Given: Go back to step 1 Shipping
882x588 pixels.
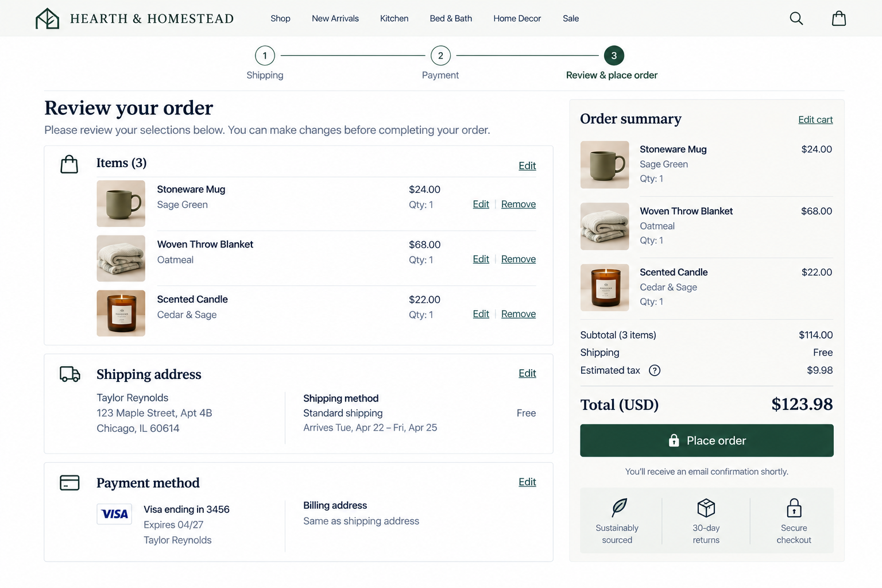Looking at the screenshot, I should pos(265,56).
